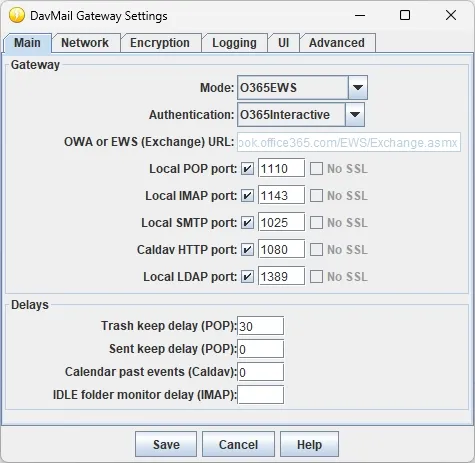Click the Trash keep delay field
The image size is (475, 463).
(x=260, y=326)
